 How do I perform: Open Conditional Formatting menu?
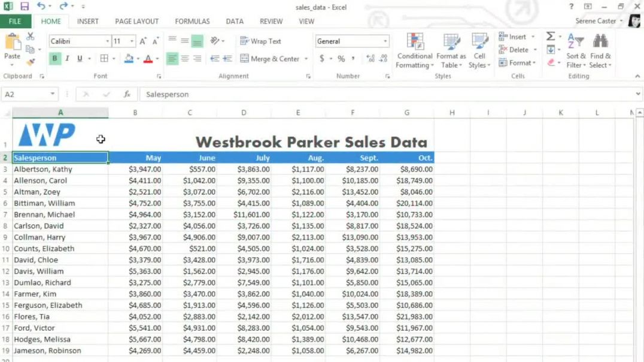coord(415,51)
